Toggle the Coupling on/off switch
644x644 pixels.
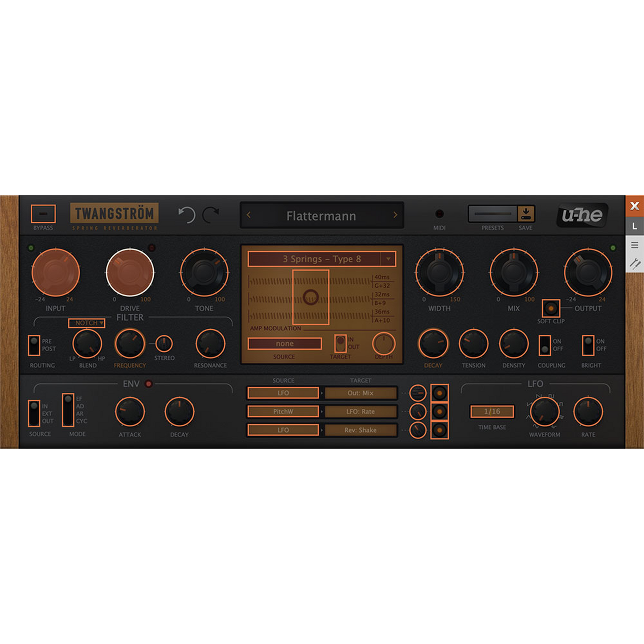545,345
